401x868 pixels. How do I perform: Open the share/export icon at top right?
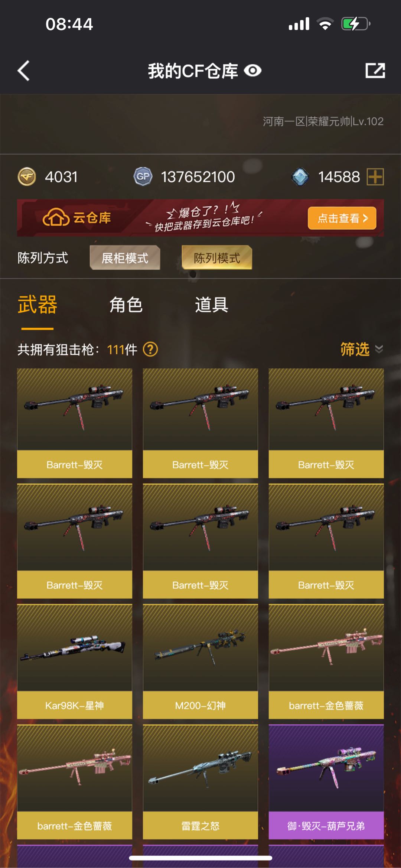tap(375, 71)
